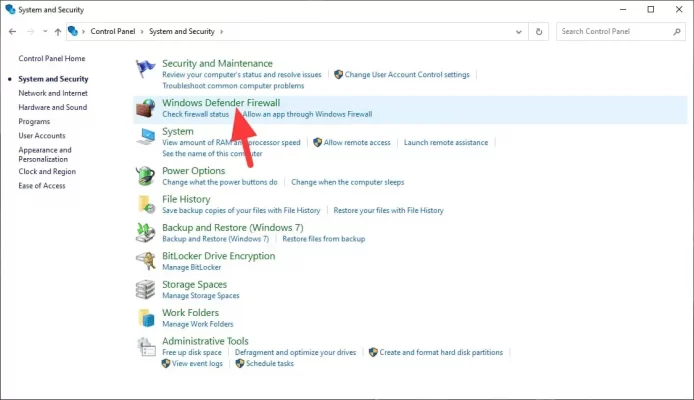
Task: Open Appearance and Personalization in sidebar
Action: pos(45,154)
